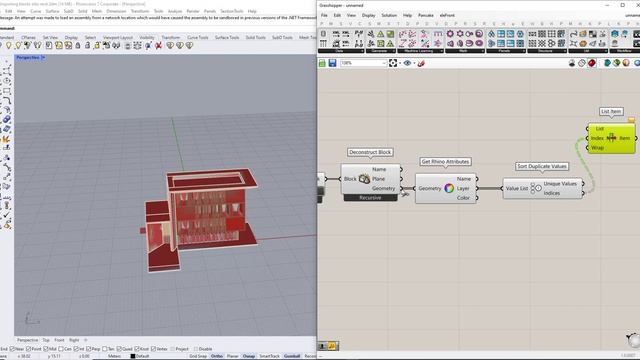Screen dimensions: 640x360
Task: Toggle SmartTrack in Rhino status bar
Action: (269, 356)
